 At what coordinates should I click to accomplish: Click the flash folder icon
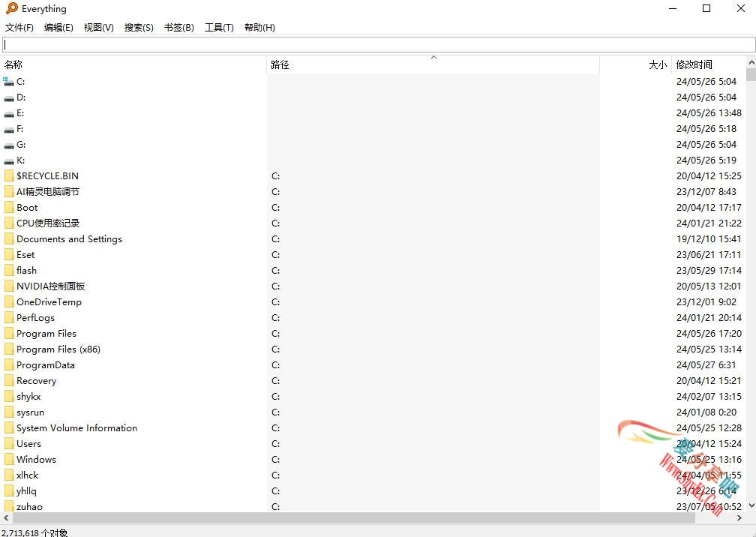pos(9,271)
